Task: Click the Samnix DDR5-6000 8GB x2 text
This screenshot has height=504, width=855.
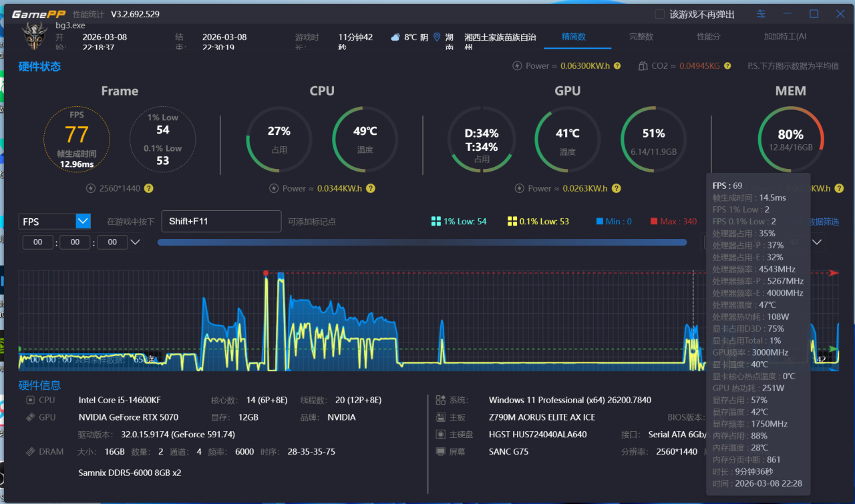Action: tap(130, 473)
